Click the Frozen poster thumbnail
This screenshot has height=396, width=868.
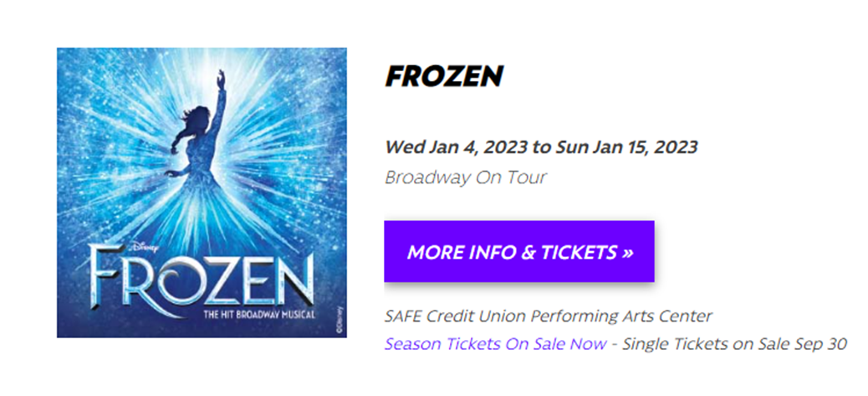pyautogui.click(x=202, y=192)
